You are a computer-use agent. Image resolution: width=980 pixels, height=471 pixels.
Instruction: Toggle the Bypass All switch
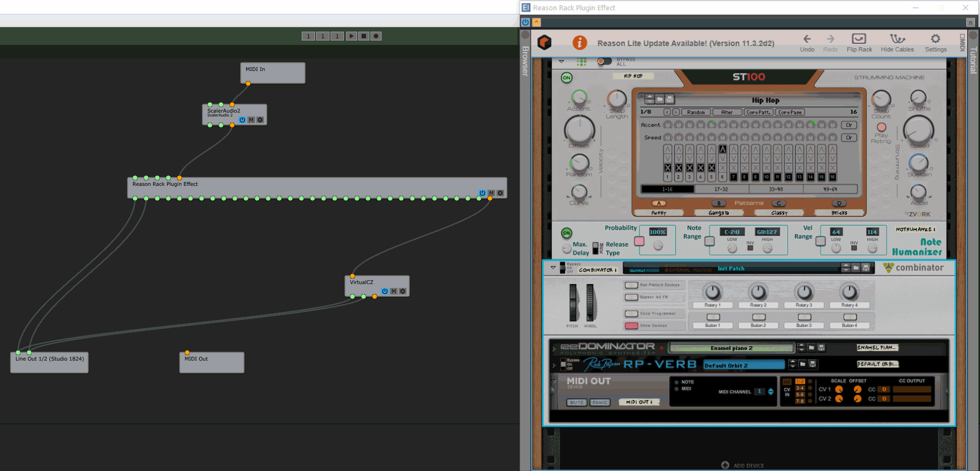tap(604, 61)
